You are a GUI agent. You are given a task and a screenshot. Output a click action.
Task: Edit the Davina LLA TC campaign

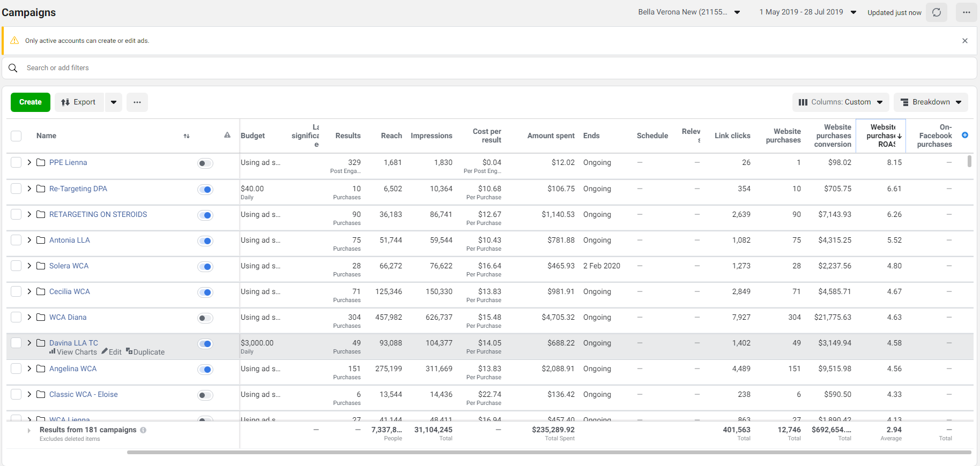coord(112,352)
